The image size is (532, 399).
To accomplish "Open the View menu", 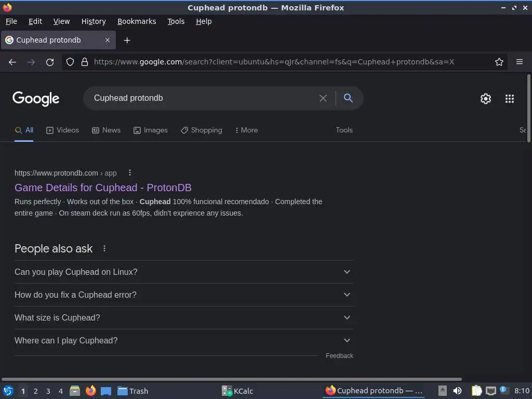I will [61, 21].
